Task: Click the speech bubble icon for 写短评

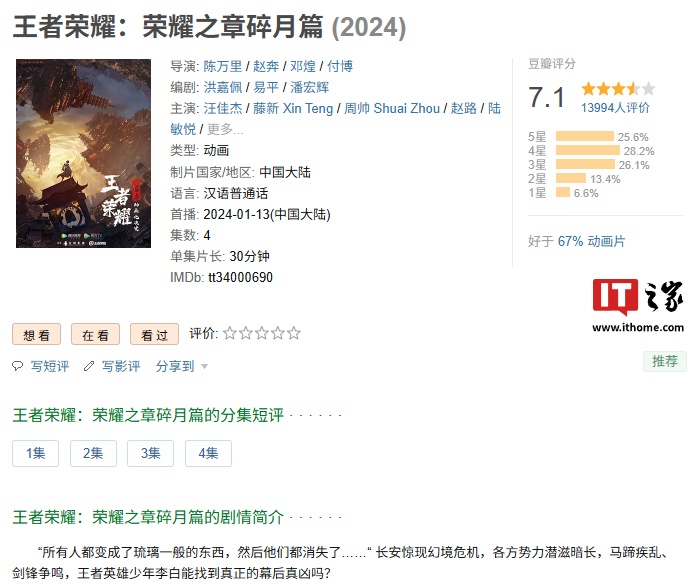Action: tap(17, 366)
